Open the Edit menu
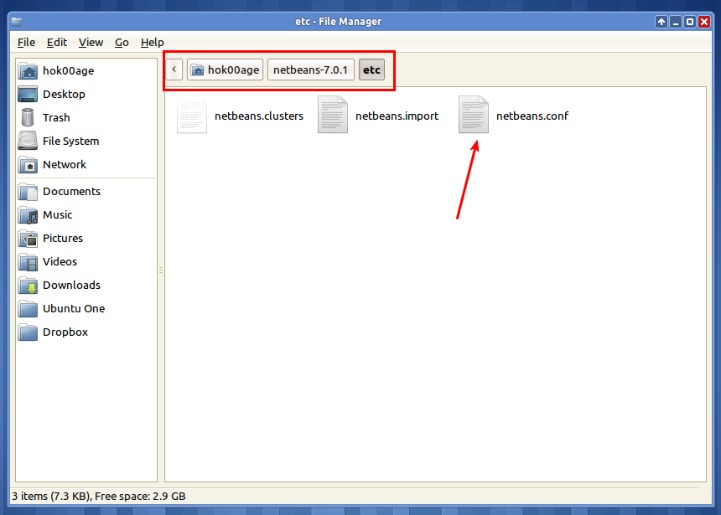The width and height of the screenshot is (721, 515). [x=57, y=42]
